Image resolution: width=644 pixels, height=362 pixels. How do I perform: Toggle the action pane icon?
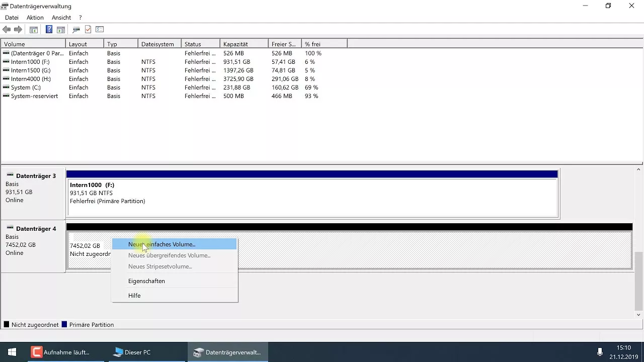tap(60, 29)
